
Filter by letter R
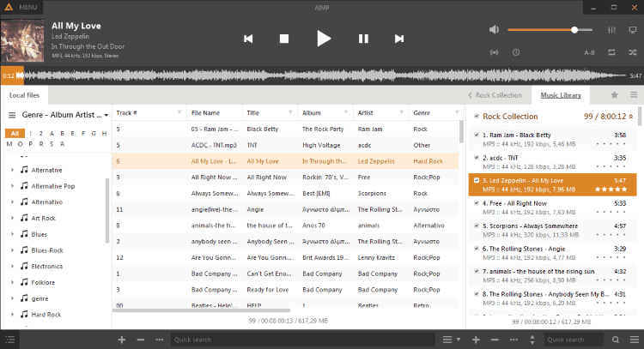coord(41,144)
